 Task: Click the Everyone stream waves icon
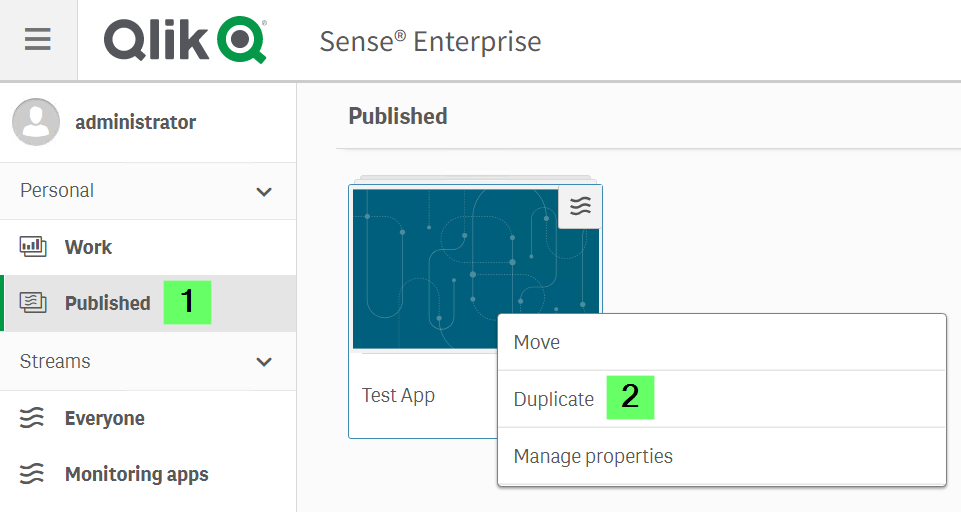(32, 418)
